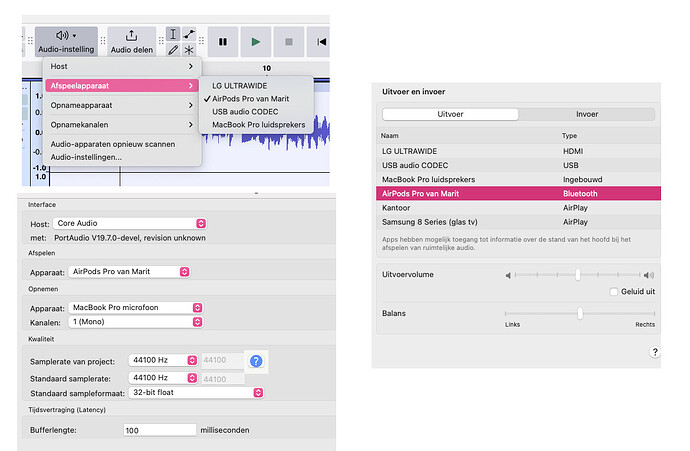Pause playback with the pause button
The height and width of the screenshot is (451, 690).
click(x=223, y=42)
